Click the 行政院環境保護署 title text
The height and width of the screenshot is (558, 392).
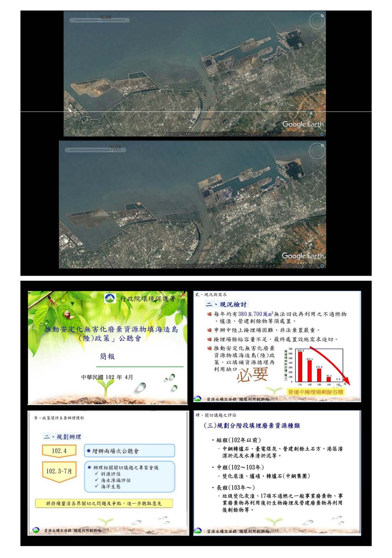[148, 299]
